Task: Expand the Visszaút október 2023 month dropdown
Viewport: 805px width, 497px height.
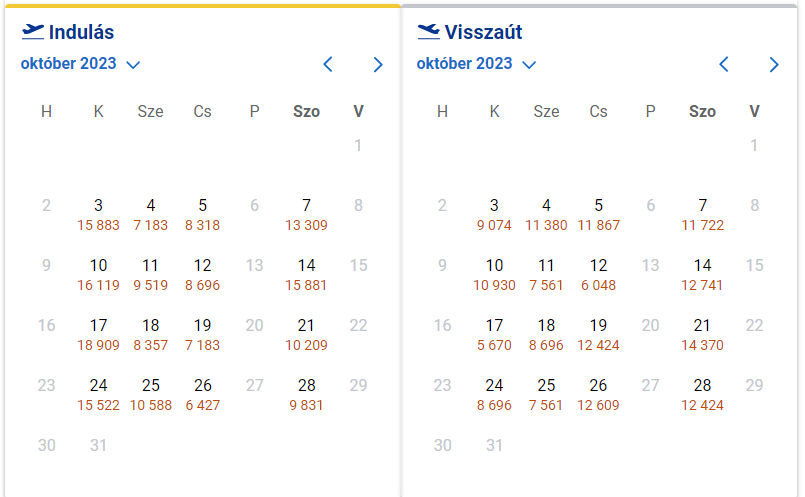Action: point(476,64)
